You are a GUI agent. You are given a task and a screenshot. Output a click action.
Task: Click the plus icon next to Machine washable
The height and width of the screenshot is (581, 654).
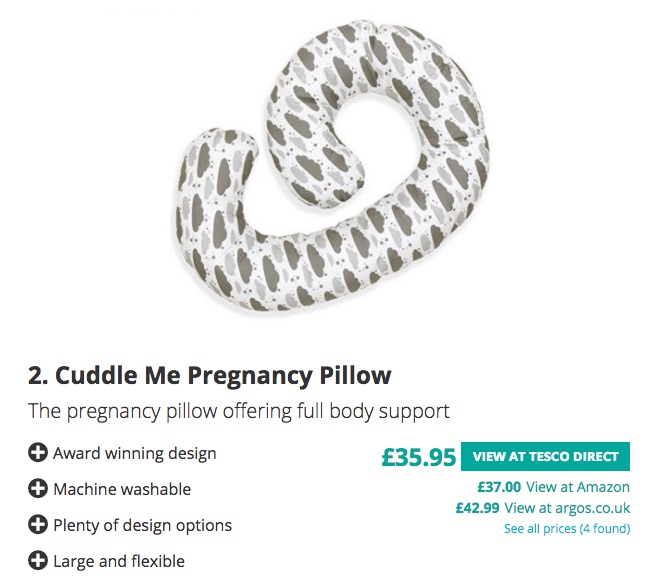[38, 490]
